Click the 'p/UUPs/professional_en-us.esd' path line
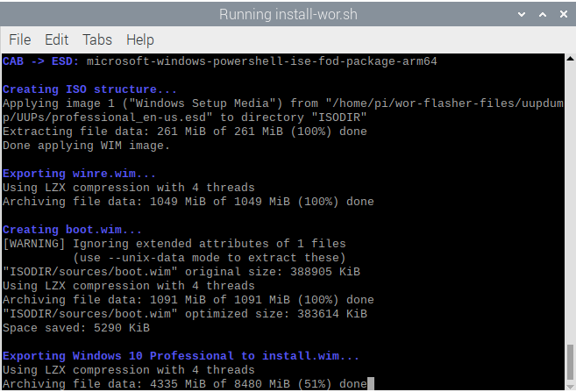Screen dimensions: 576x392 click(x=184, y=118)
